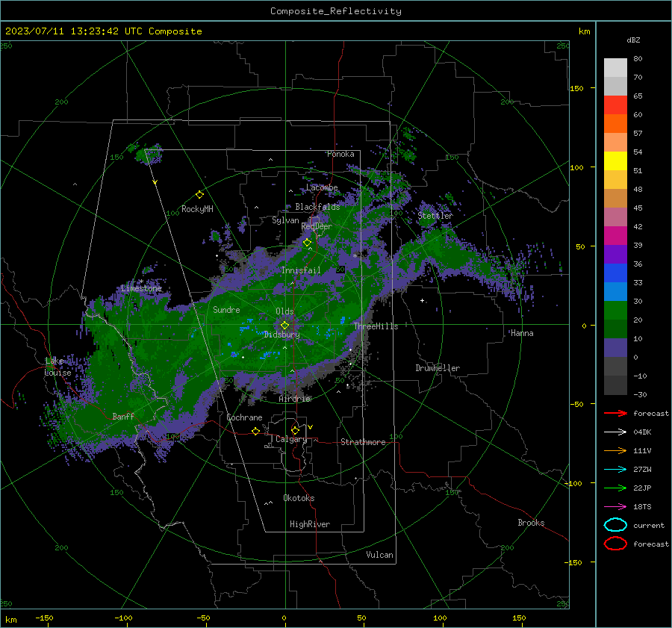Click the yellow diamond marker above Calgary

[x=295, y=430]
